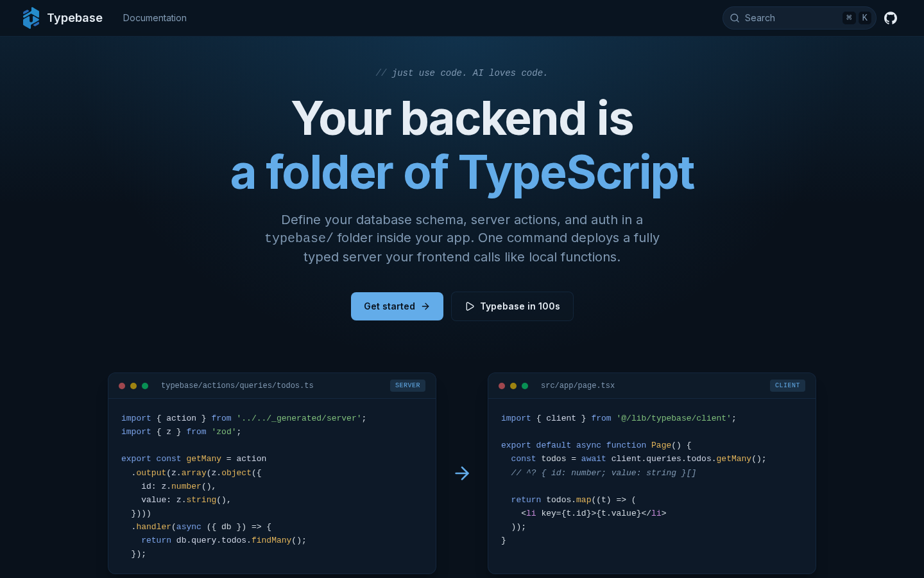
Task: Click the '<li key={t.id}>' code line
Action: coord(594,513)
